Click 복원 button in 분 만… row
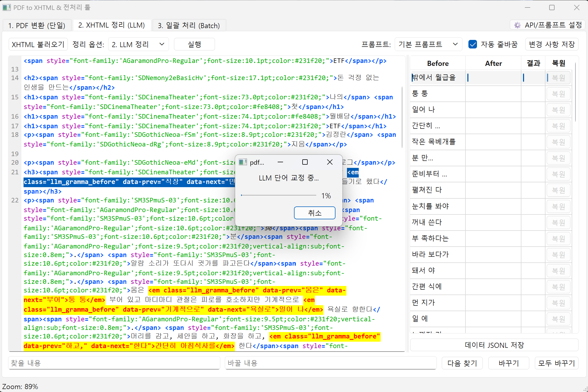The image size is (588, 392). coord(558,158)
